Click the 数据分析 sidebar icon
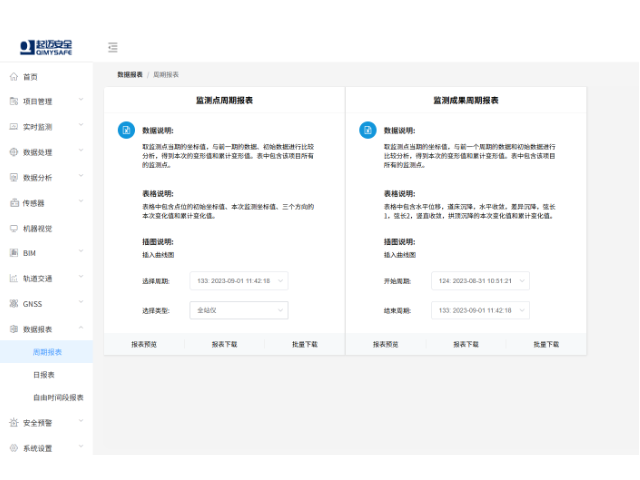This screenshot has width=640, height=480. (x=14, y=178)
